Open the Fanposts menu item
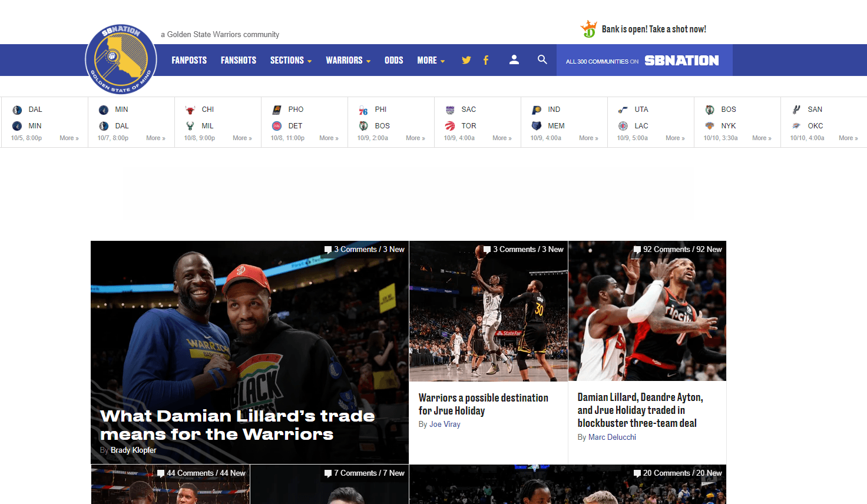The height and width of the screenshot is (504, 867). point(189,60)
